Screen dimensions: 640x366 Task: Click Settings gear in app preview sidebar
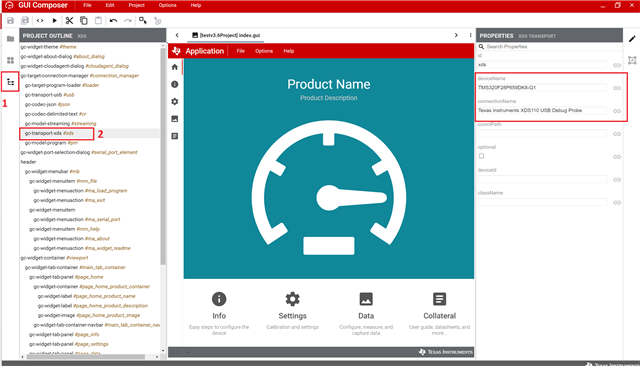point(175,101)
